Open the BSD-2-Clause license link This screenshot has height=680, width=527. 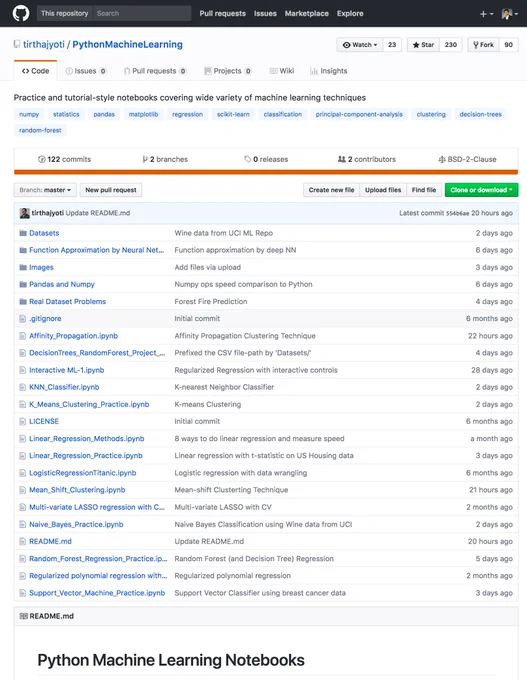[x=467, y=159]
